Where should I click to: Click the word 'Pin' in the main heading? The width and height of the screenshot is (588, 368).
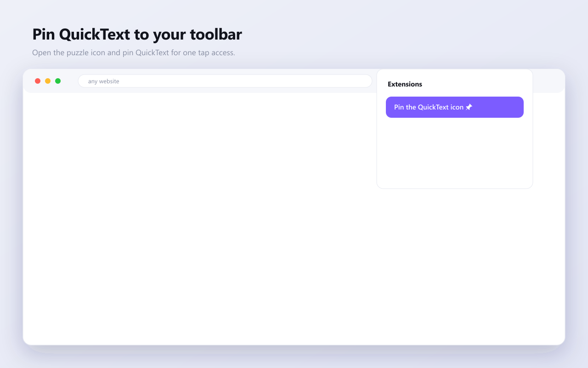click(44, 34)
